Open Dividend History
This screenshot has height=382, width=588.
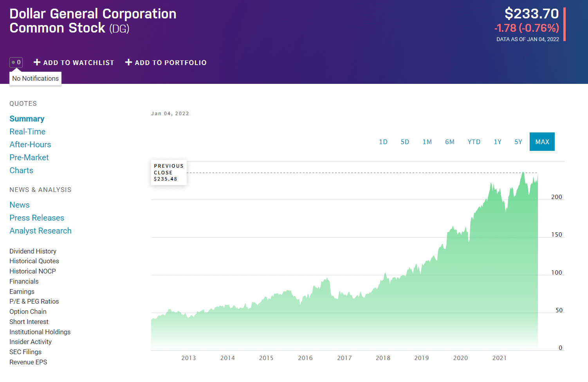click(x=33, y=251)
